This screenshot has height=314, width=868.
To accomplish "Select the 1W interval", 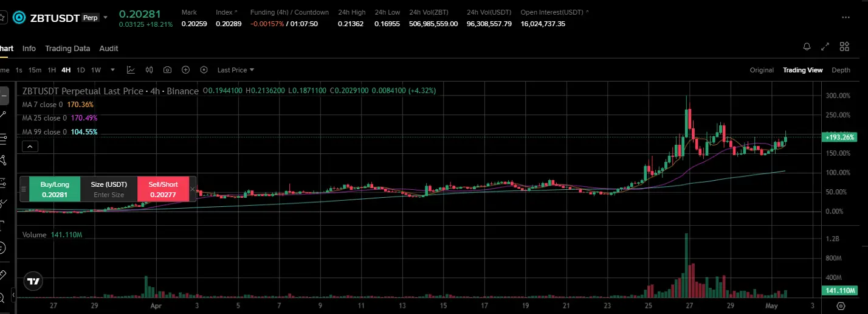I will pos(96,70).
